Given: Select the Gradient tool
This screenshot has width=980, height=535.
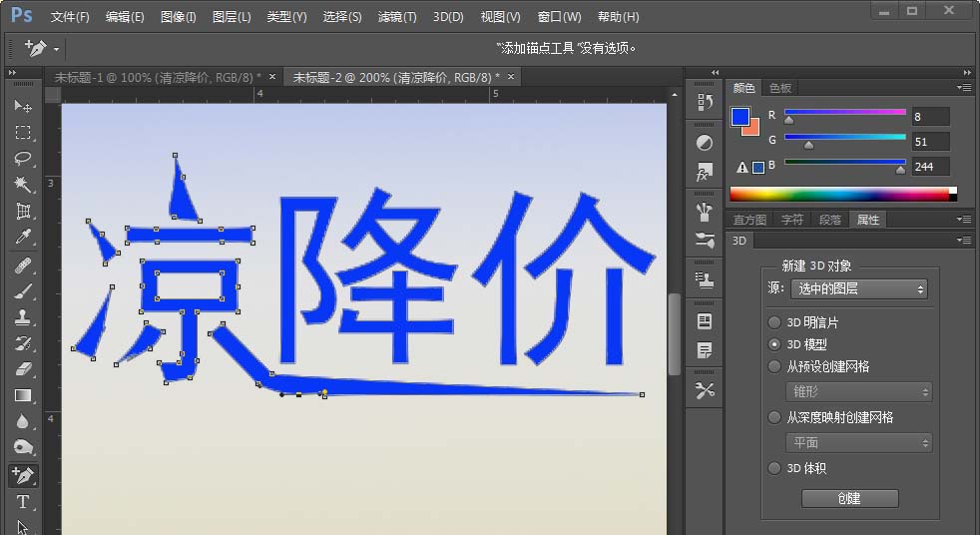Looking at the screenshot, I should 22,396.
